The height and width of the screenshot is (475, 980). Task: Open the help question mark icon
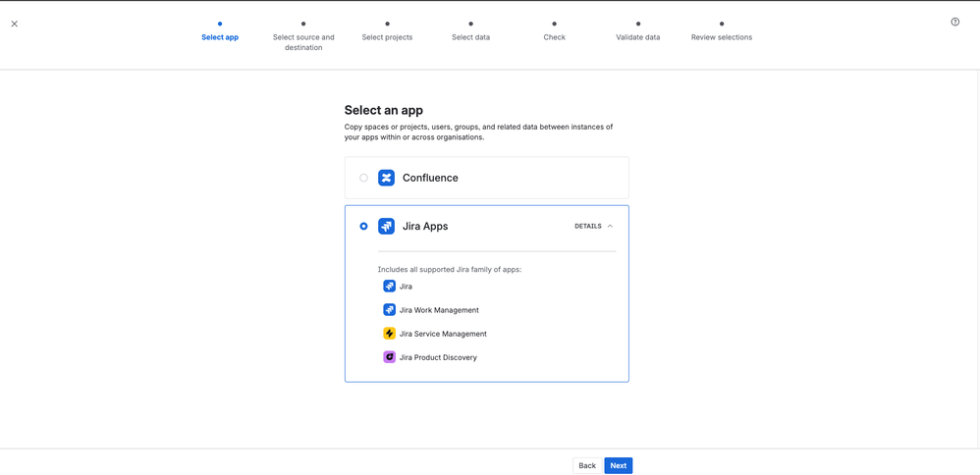coord(955,22)
